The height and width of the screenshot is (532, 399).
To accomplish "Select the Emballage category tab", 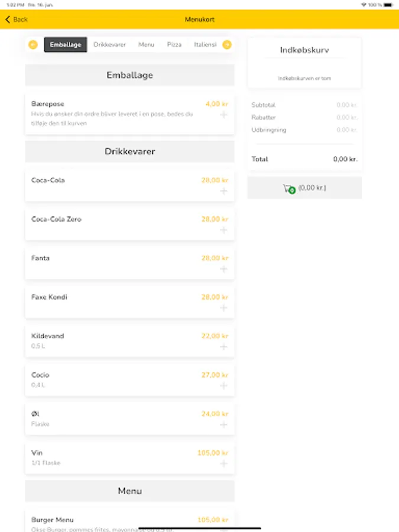I will coord(66,45).
